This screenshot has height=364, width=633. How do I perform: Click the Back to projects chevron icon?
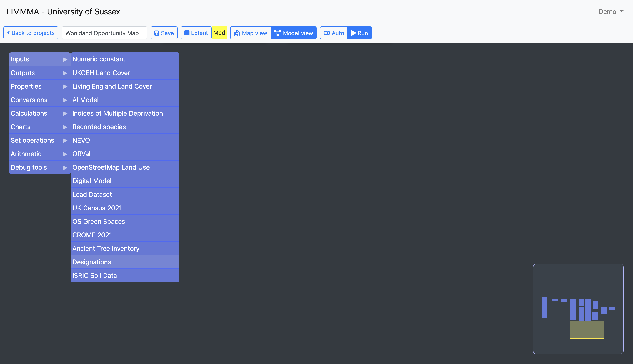click(9, 33)
